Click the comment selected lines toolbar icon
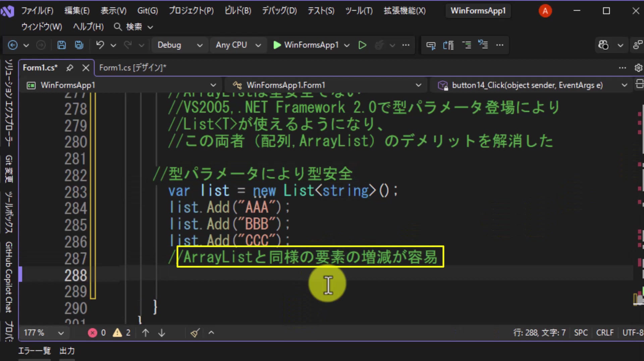 [466, 45]
